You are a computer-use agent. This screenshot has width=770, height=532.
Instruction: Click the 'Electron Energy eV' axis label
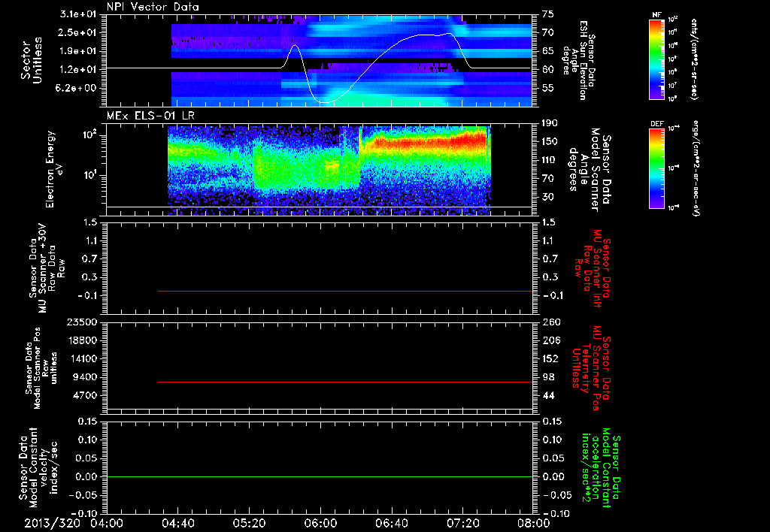54,169
